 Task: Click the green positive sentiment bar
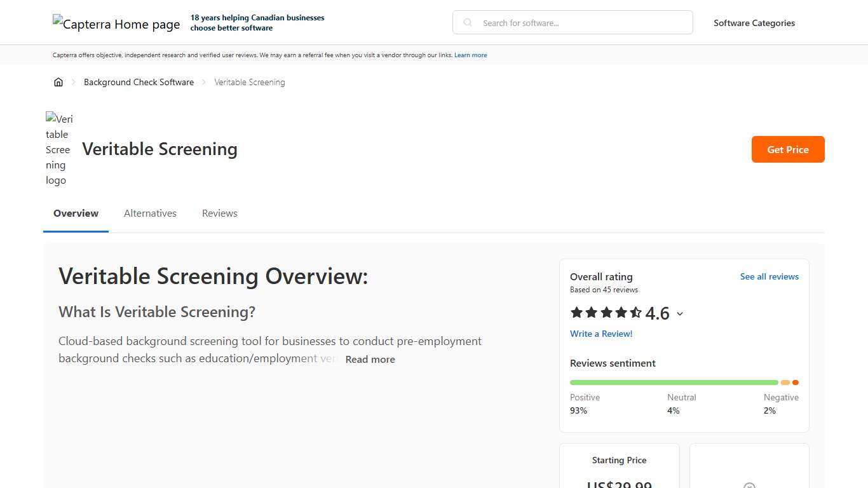tap(674, 382)
